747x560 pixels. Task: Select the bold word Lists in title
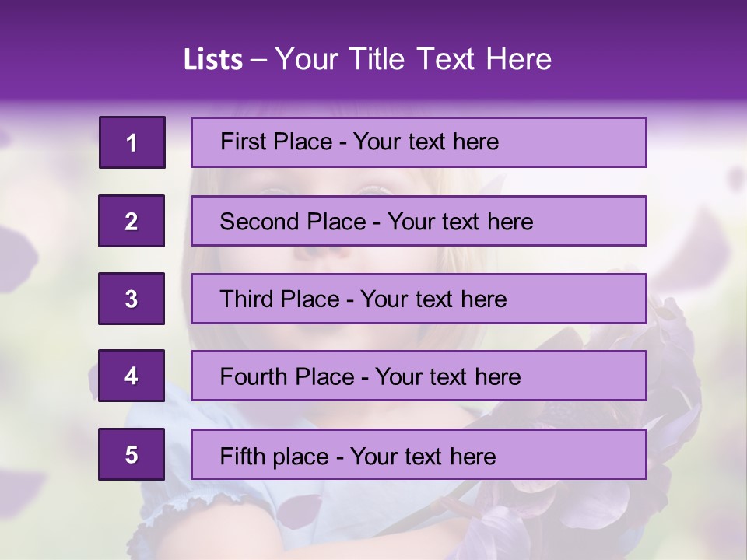point(213,59)
